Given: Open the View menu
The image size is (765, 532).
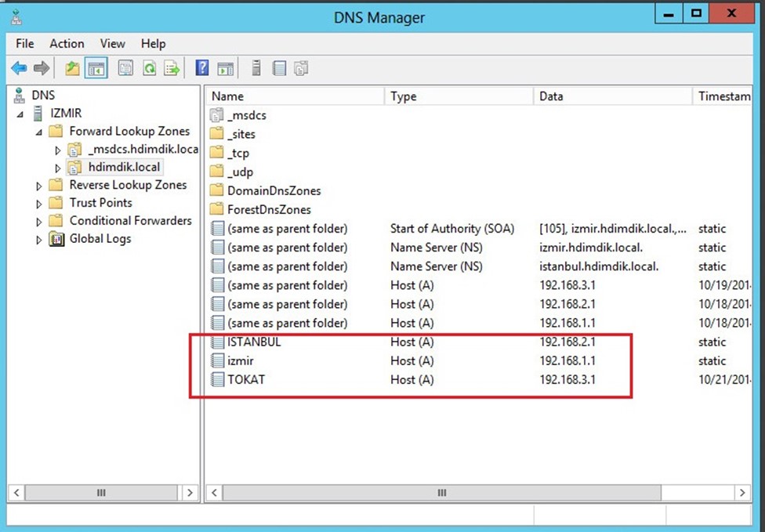Looking at the screenshot, I should (x=113, y=43).
